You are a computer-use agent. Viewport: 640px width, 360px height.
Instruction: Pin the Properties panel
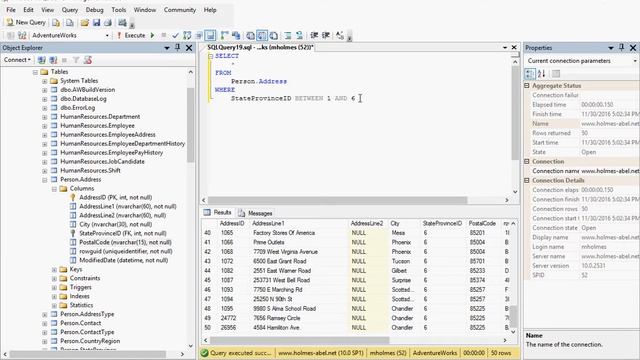622,48
